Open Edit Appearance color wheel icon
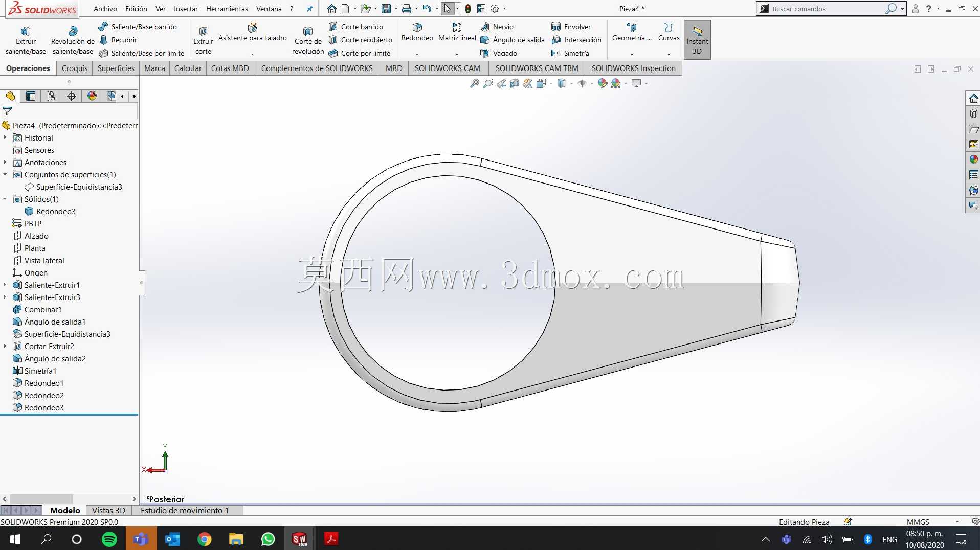 coord(603,83)
